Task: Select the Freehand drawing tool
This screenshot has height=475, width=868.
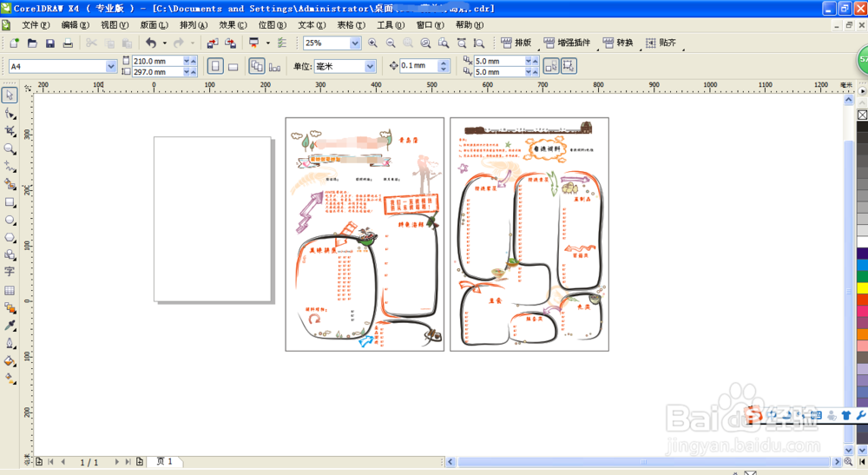Action: click(x=10, y=166)
